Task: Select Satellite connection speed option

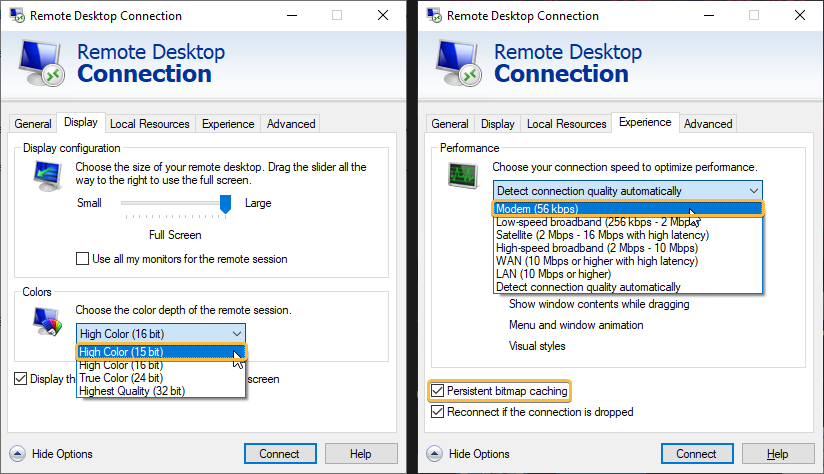Action: point(628,235)
